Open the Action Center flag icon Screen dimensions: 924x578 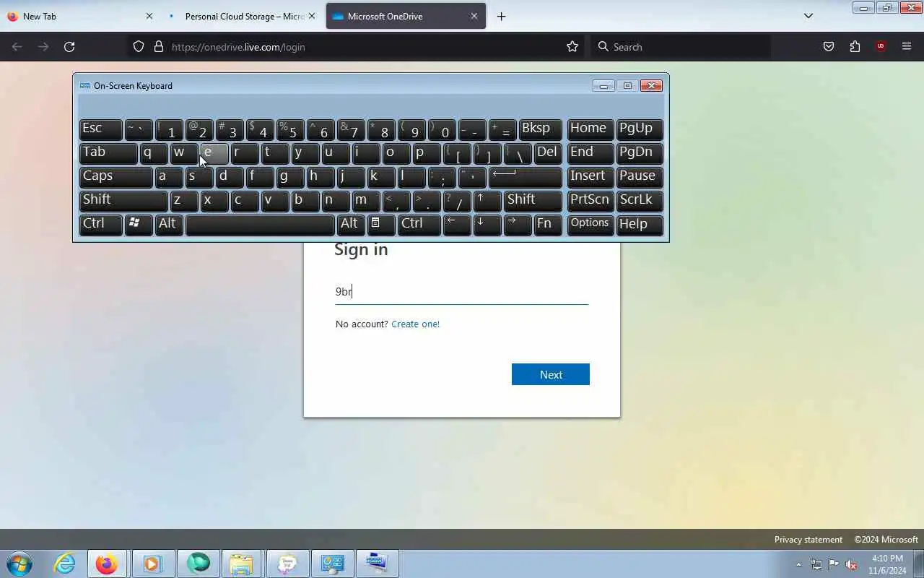point(834,564)
